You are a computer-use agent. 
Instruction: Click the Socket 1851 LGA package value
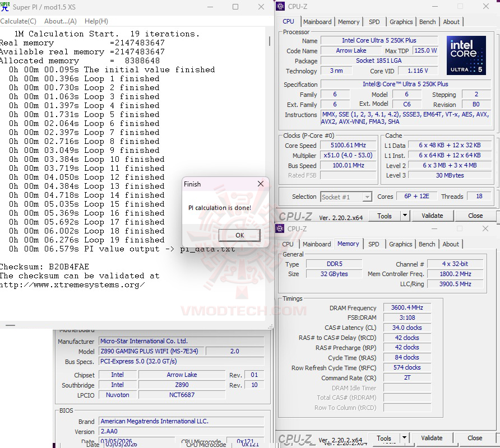point(379,60)
